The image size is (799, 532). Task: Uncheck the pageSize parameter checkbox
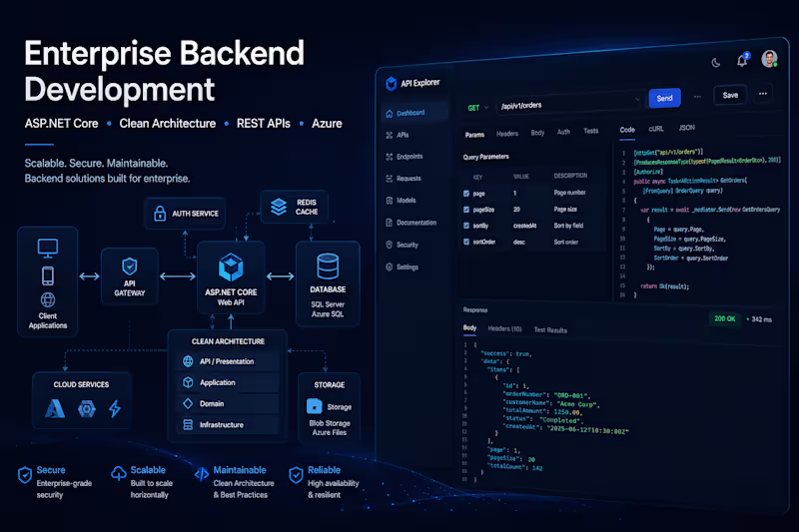[466, 210]
